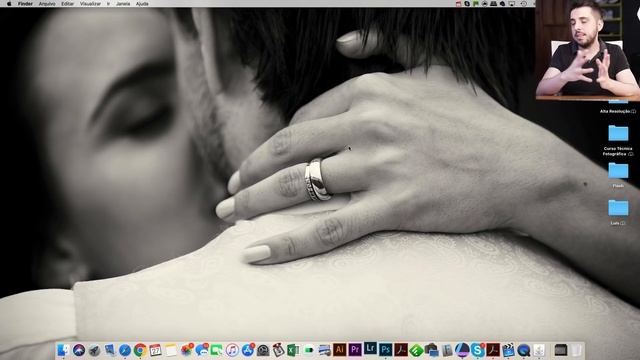Launch Adobe Illustrator from the Dock
640x360 pixels.
(x=340, y=350)
